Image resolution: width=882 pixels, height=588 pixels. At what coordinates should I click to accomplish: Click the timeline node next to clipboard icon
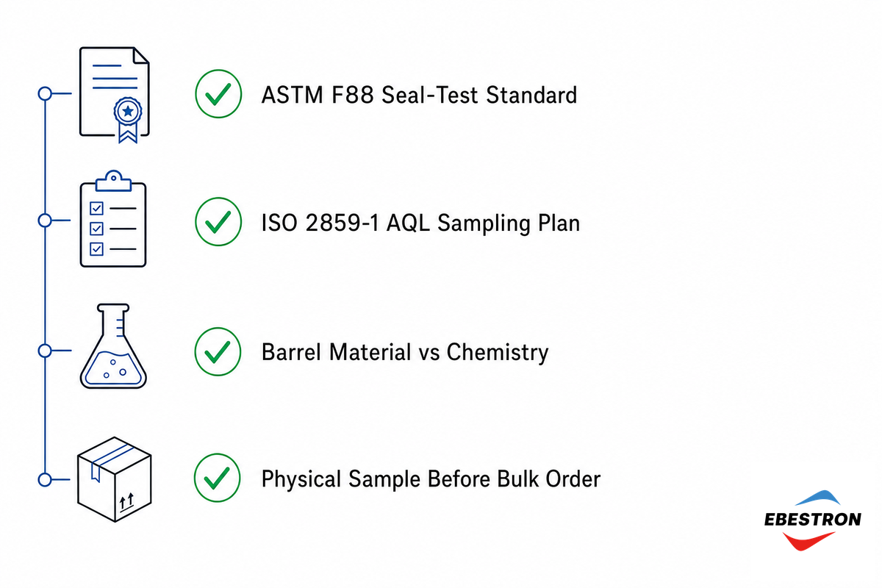(x=44, y=220)
